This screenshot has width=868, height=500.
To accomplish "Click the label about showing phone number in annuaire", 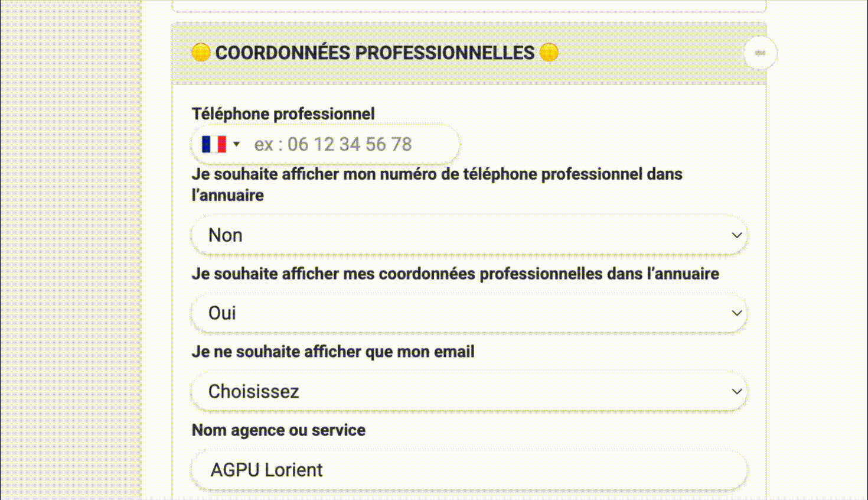I will click(437, 174).
